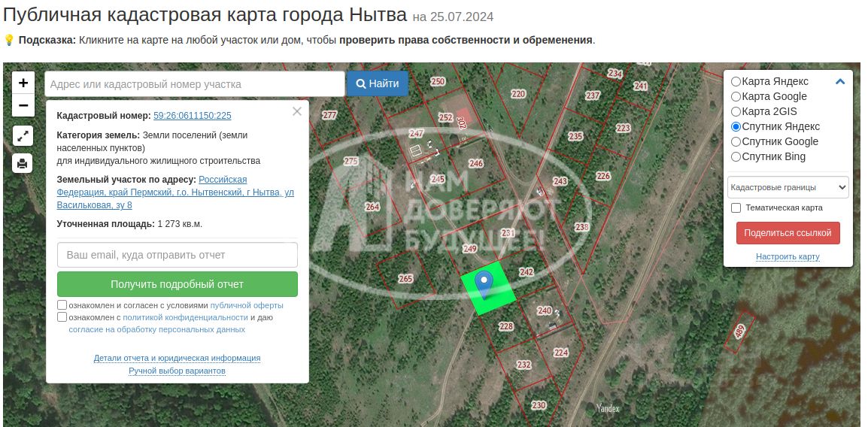Zoom in with the plus button

[x=23, y=83]
